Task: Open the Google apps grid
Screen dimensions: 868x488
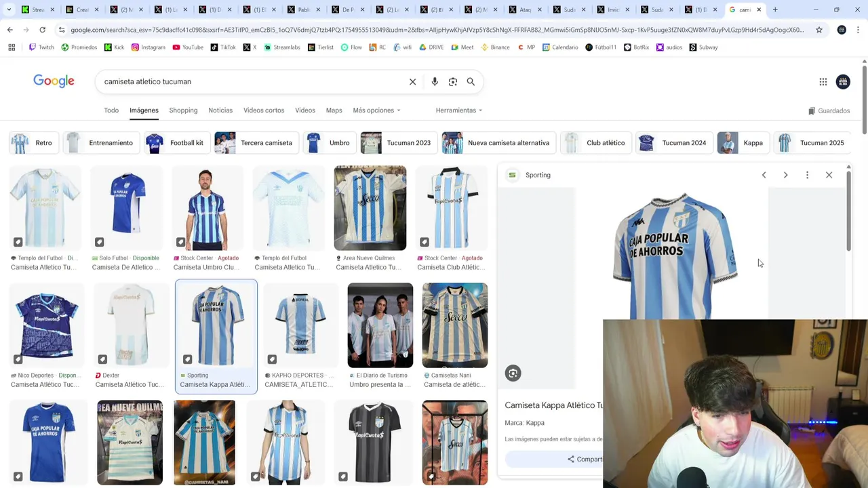Action: point(823,81)
